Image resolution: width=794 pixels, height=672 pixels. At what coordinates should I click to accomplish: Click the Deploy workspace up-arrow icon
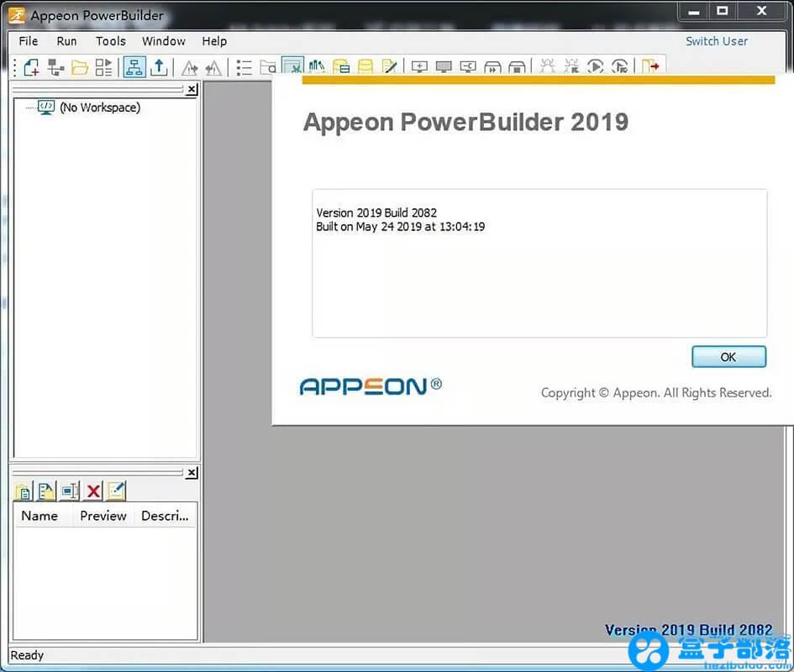[x=156, y=67]
